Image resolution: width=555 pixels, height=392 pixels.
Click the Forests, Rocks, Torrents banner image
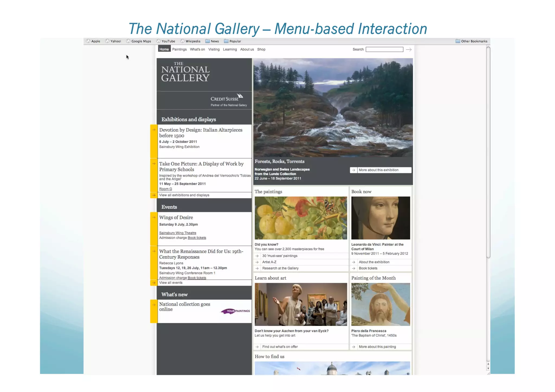click(x=333, y=108)
